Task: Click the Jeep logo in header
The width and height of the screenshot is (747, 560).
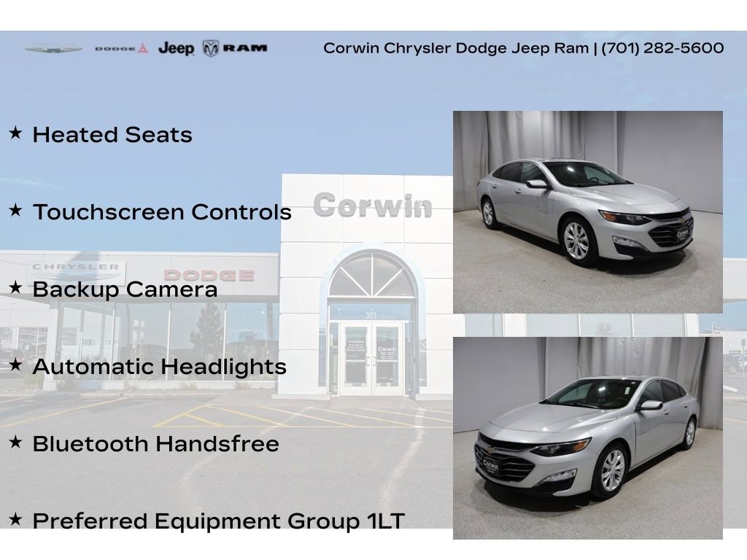Action: click(177, 48)
